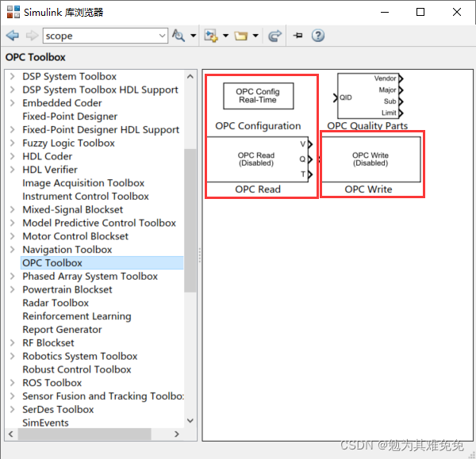Click the horizontal scrollbar left arrow
The height and width of the screenshot is (459, 476).
point(11,434)
